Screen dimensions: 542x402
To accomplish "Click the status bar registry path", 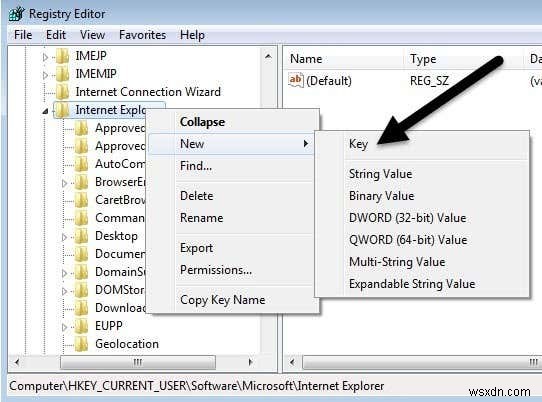I will 197,386.
